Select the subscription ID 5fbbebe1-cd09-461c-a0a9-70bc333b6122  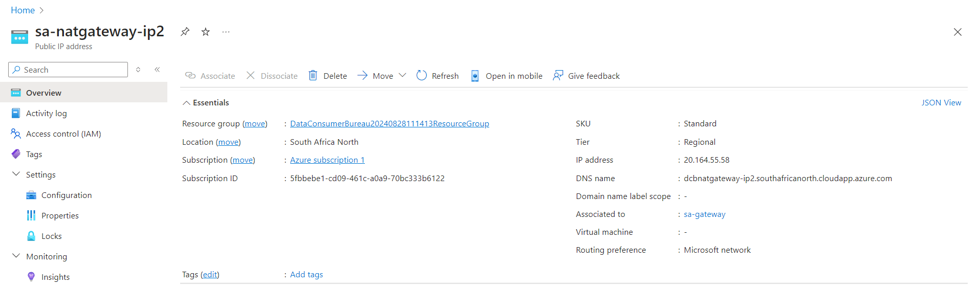pos(367,179)
